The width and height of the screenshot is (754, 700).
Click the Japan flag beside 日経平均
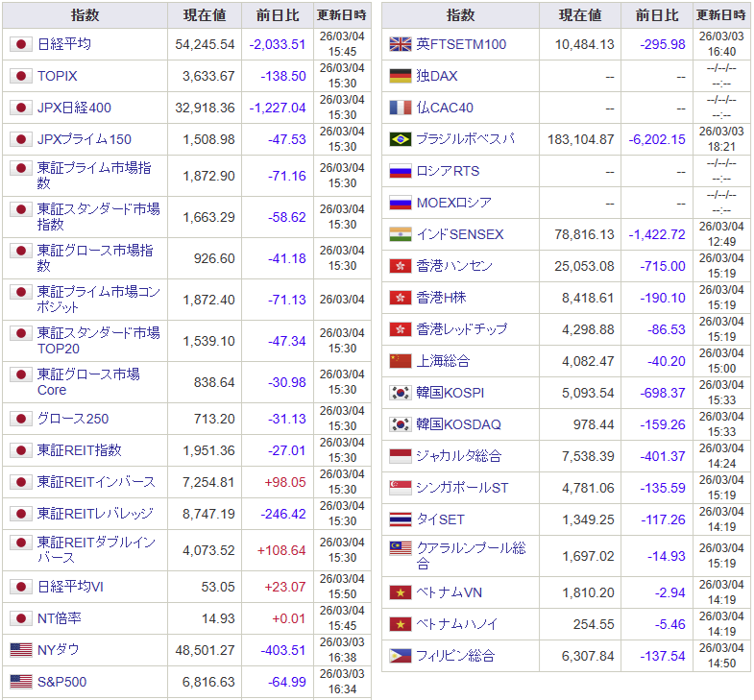click(x=20, y=44)
